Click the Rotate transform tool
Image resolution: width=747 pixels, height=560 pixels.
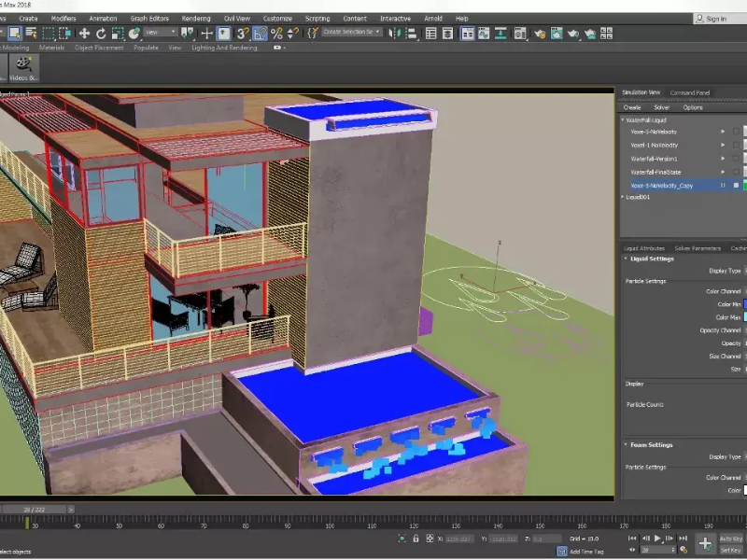coord(101,34)
